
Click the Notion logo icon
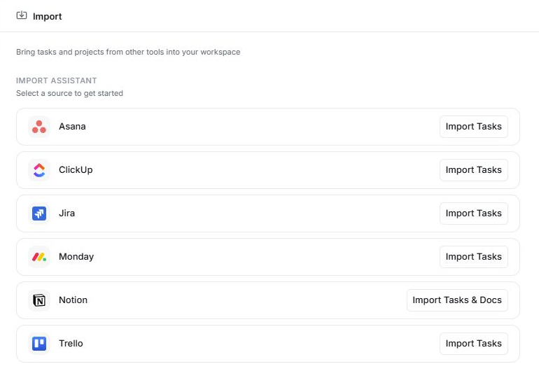39,300
